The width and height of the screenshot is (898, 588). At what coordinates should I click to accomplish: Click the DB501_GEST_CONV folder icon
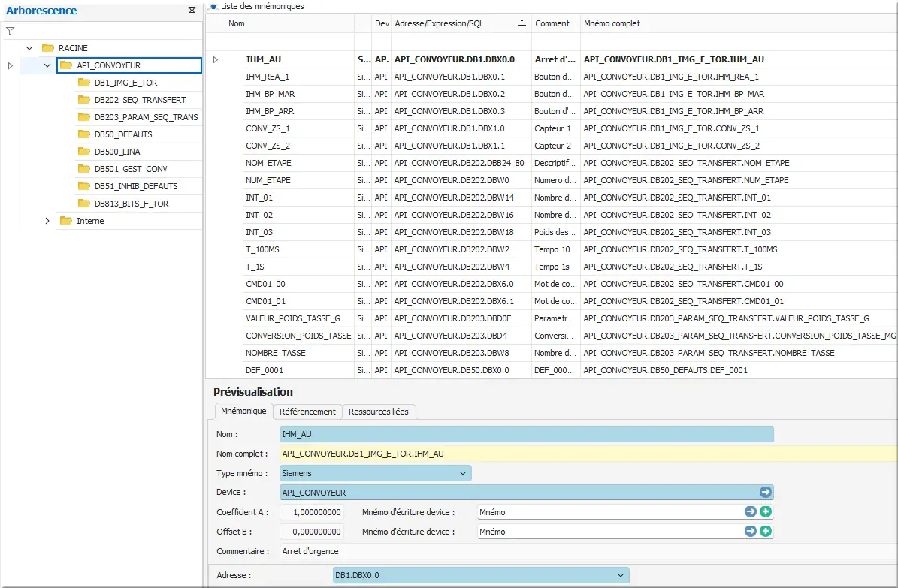(84, 169)
